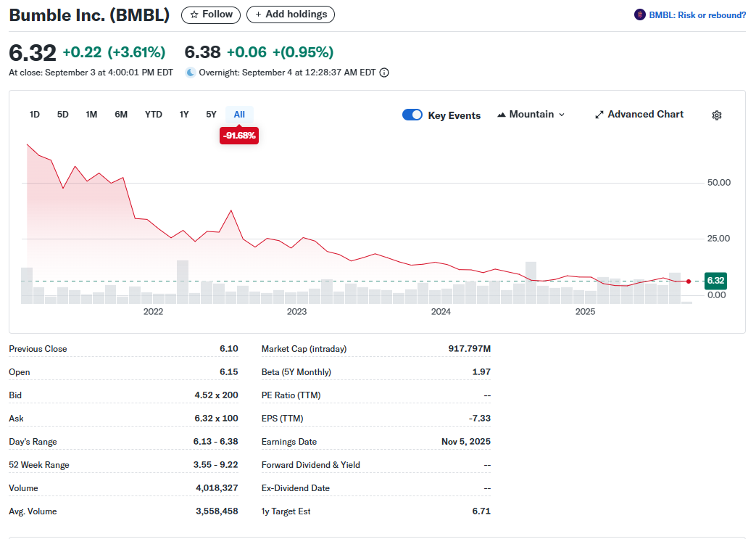Screen dimensions: 756x539
Task: Click the moon overnight session icon
Action: pyautogui.click(x=191, y=73)
